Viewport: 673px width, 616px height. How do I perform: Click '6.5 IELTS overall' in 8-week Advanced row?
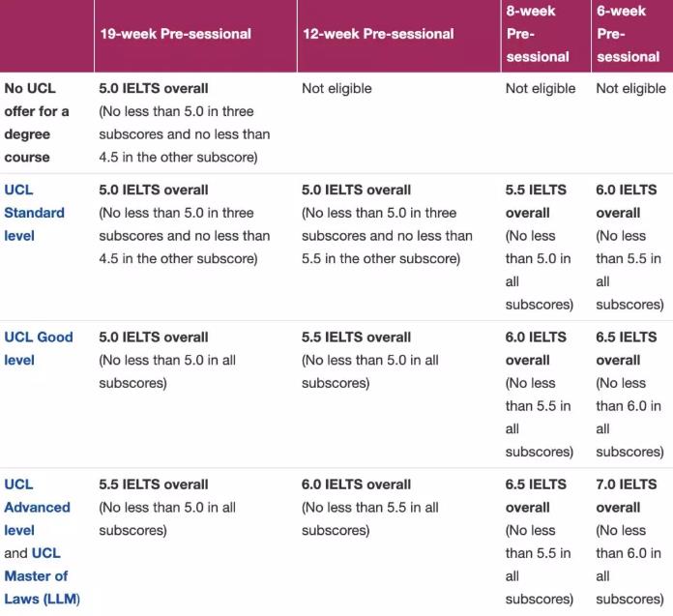[536, 495]
